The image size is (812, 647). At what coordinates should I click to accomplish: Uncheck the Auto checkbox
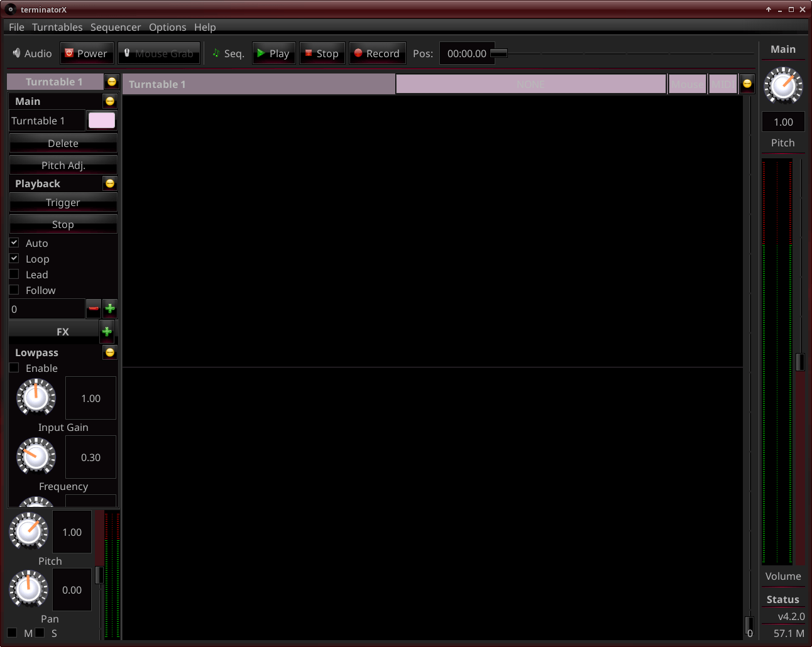coord(14,242)
